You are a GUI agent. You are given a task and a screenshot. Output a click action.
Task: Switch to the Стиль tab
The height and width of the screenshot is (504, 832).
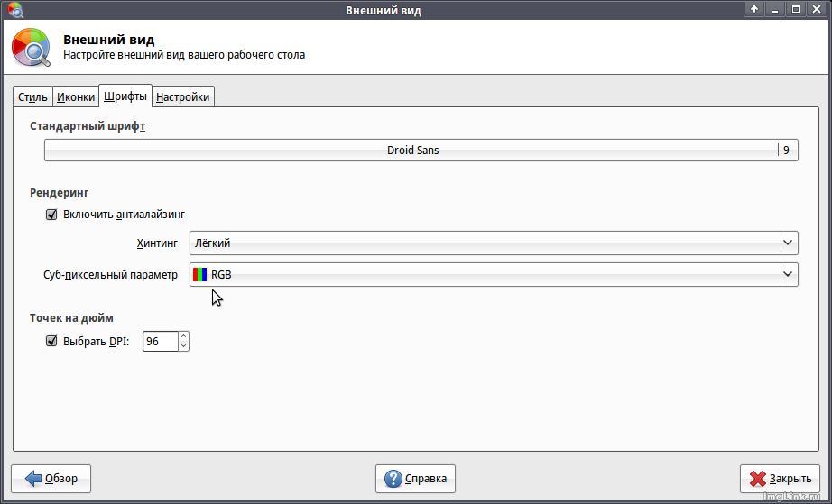pyautogui.click(x=32, y=97)
